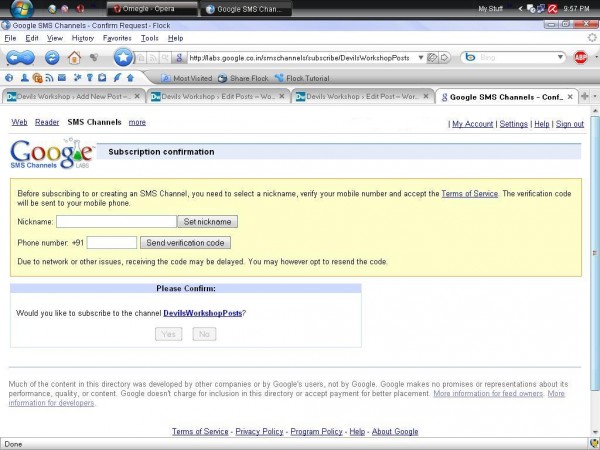Click the Sign out link
Image resolution: width=600 pixels, height=450 pixels.
pos(570,124)
